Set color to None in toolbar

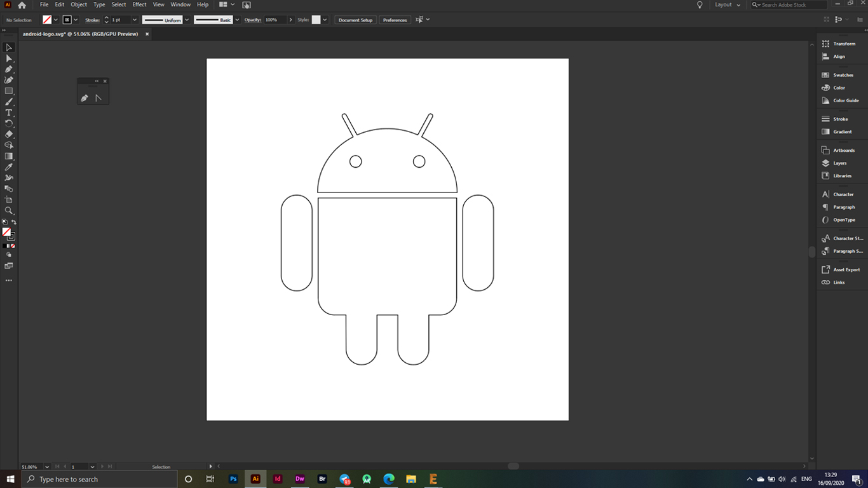[13, 246]
